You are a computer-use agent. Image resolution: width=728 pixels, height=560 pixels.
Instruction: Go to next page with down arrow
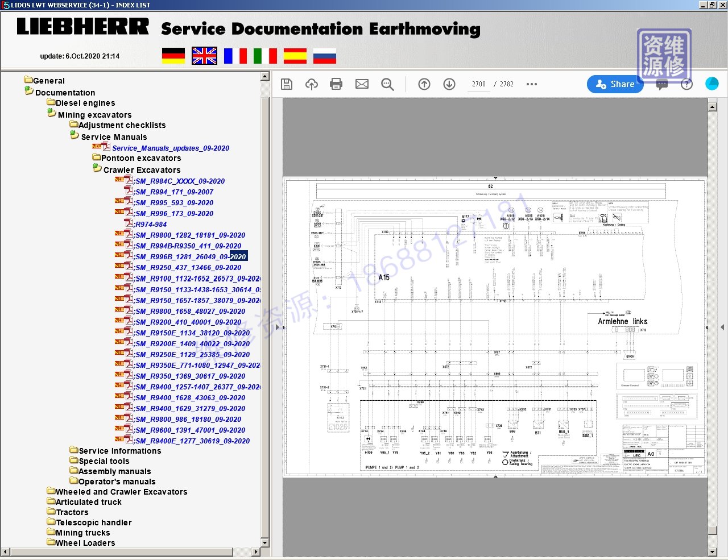[x=449, y=84]
